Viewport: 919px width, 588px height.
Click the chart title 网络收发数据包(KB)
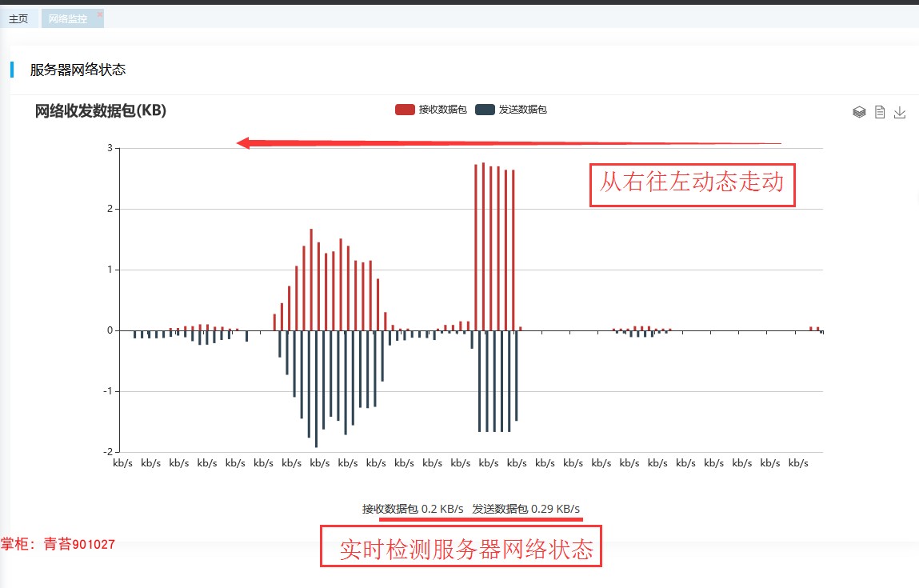tap(100, 110)
